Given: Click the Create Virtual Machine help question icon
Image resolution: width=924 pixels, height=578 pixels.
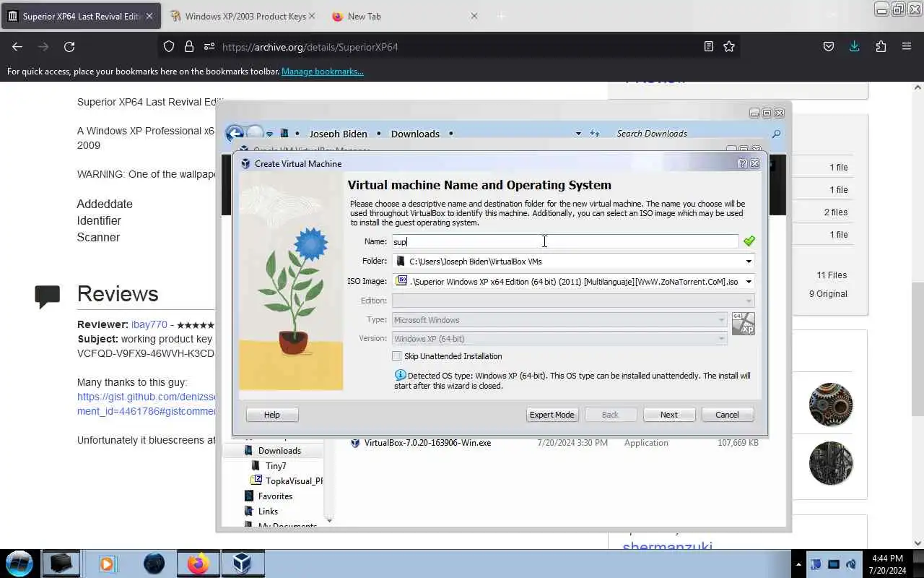Looking at the screenshot, I should [742, 164].
